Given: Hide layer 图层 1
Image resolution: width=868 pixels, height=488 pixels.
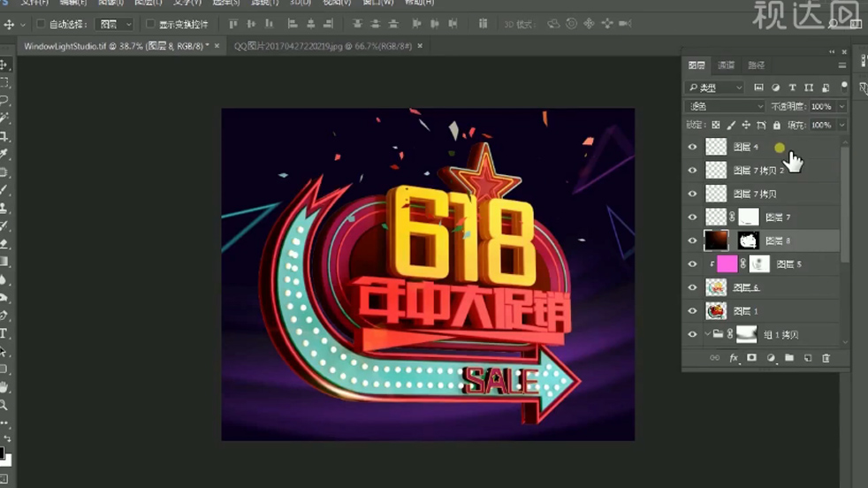Looking at the screenshot, I should coord(692,311).
